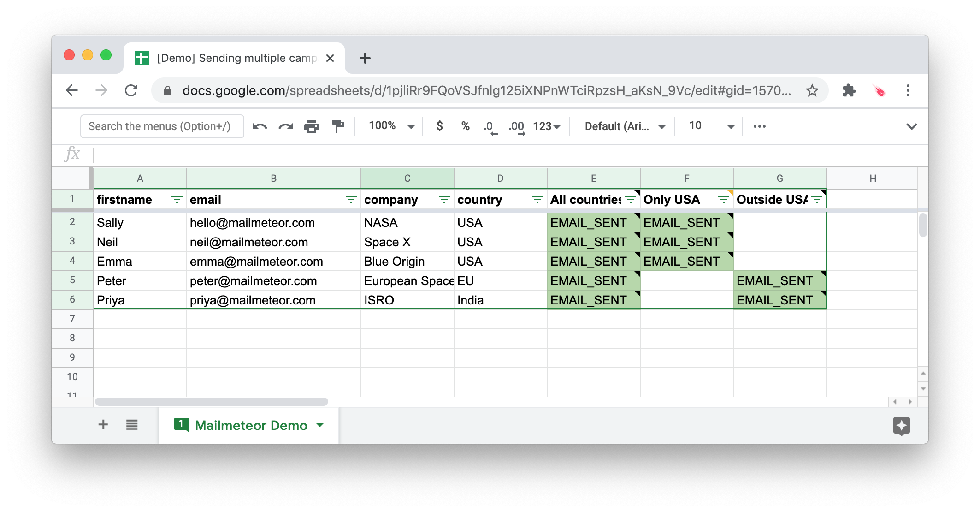Go back with browser back arrow
Viewport: 980px width, 512px height.
(x=72, y=90)
